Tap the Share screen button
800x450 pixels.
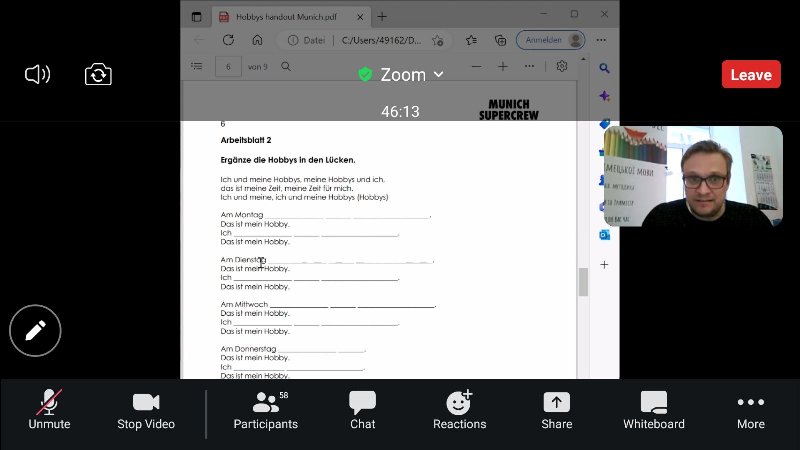[x=557, y=410]
